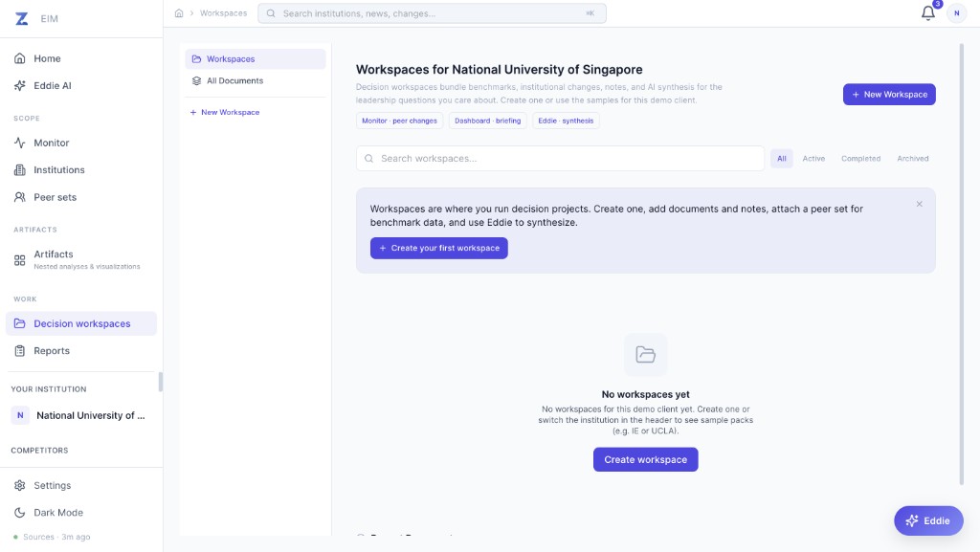Open the National University of Singapore institution switcher
This screenshot has width=980, height=552.
coord(83,414)
